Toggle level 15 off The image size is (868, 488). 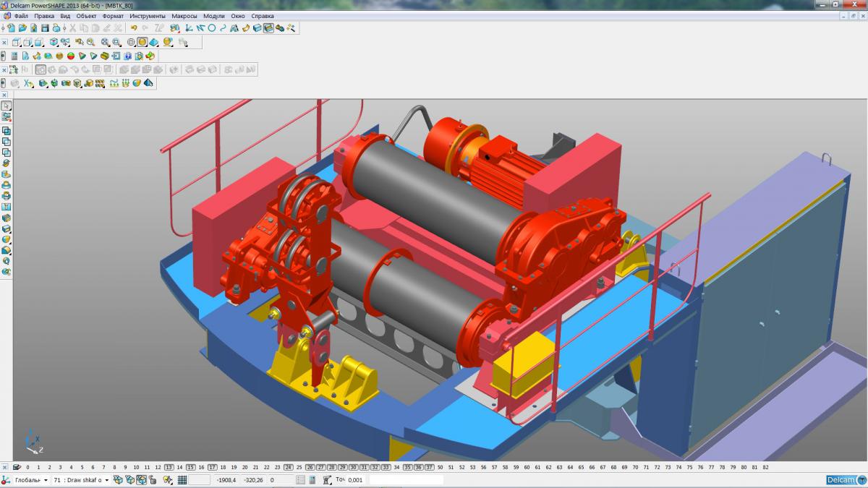pyautogui.click(x=190, y=468)
